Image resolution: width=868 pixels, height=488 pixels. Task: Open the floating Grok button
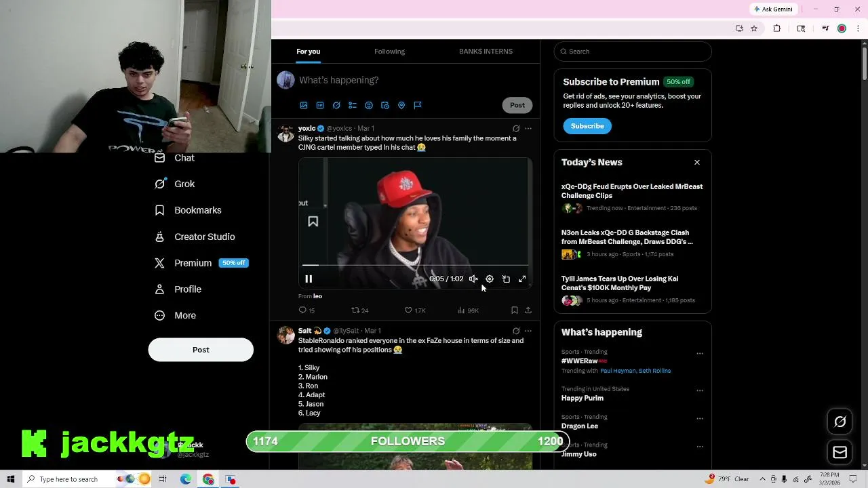click(840, 422)
